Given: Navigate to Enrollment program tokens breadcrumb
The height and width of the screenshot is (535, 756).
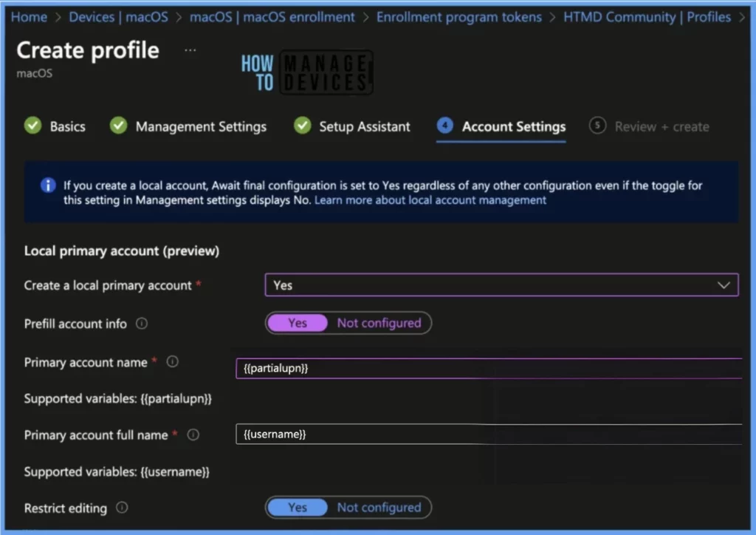Looking at the screenshot, I should pyautogui.click(x=458, y=17).
